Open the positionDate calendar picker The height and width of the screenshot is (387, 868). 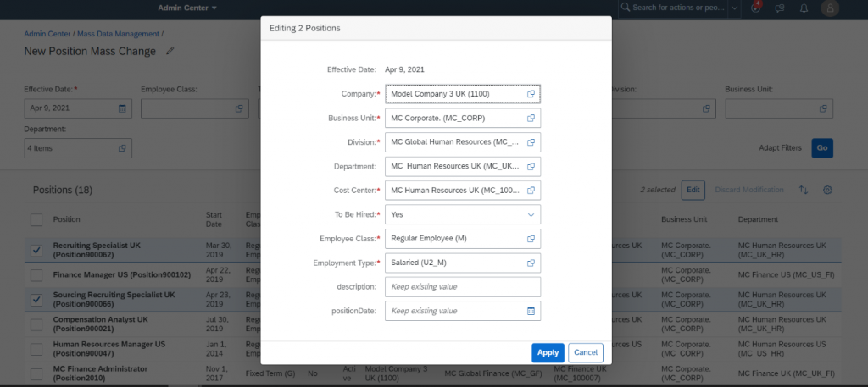click(x=531, y=311)
